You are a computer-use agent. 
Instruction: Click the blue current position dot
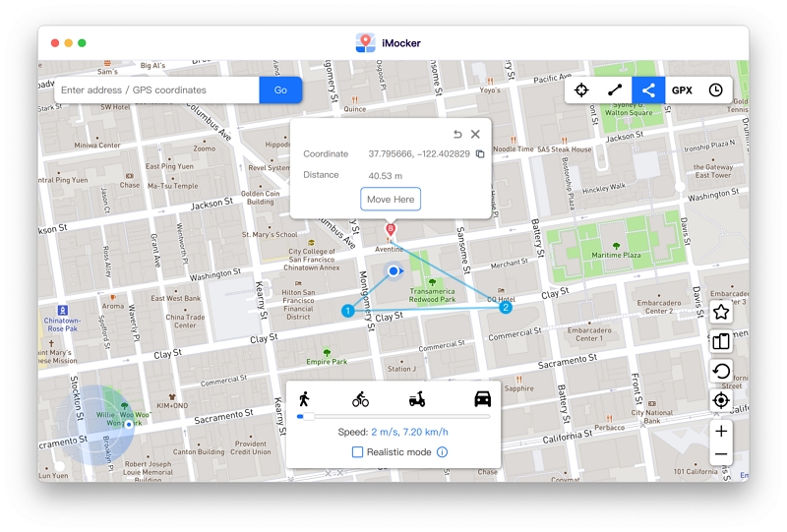pyautogui.click(x=394, y=271)
